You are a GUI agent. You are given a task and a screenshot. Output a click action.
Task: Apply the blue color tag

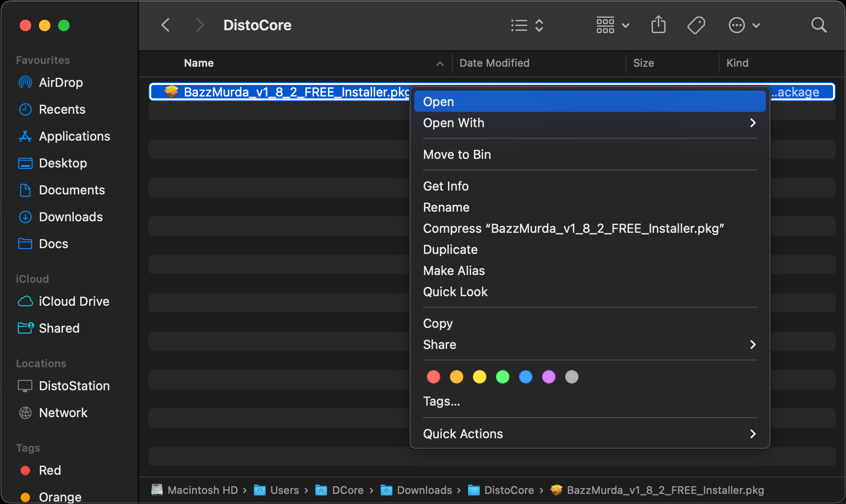pos(526,377)
